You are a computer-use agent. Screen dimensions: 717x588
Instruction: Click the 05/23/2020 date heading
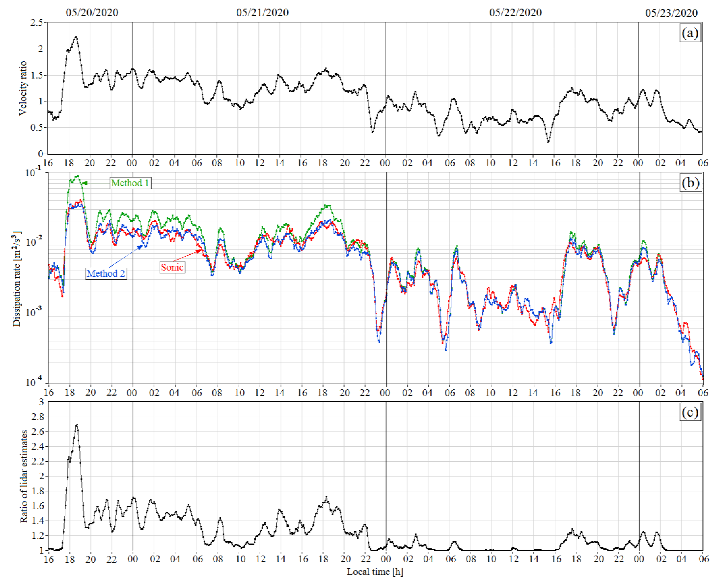coord(671,13)
